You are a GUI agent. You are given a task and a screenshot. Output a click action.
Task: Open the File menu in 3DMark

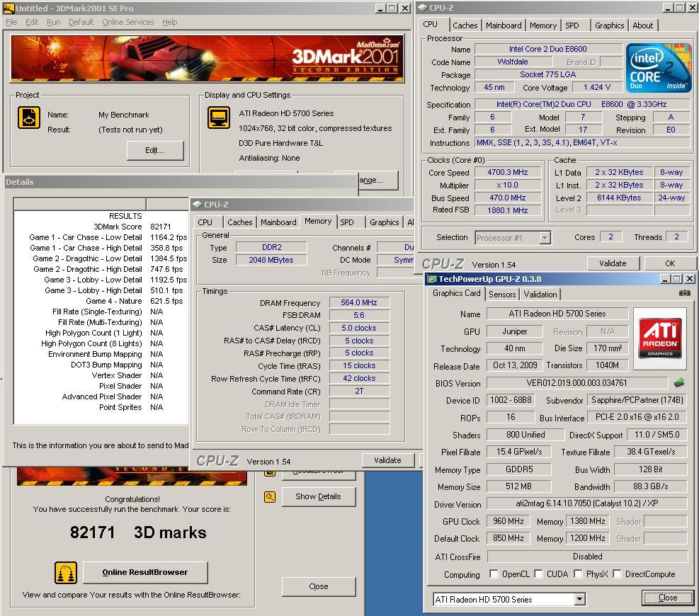click(11, 22)
